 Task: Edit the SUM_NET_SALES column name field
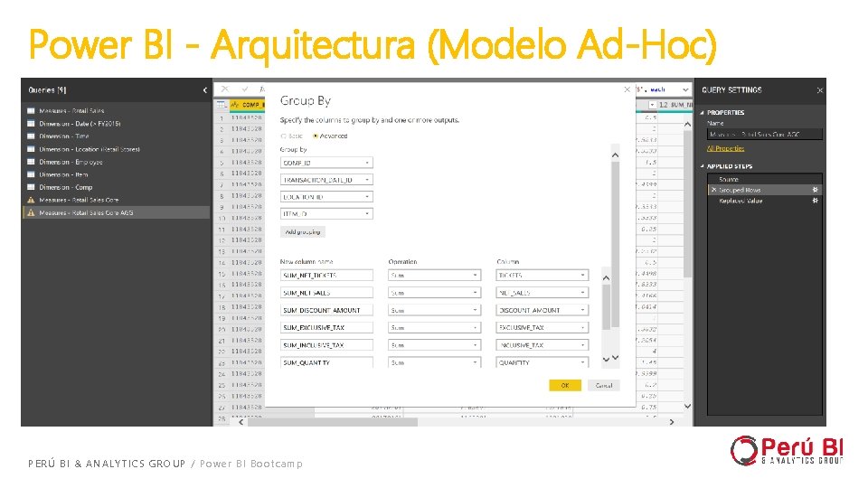tap(326, 293)
